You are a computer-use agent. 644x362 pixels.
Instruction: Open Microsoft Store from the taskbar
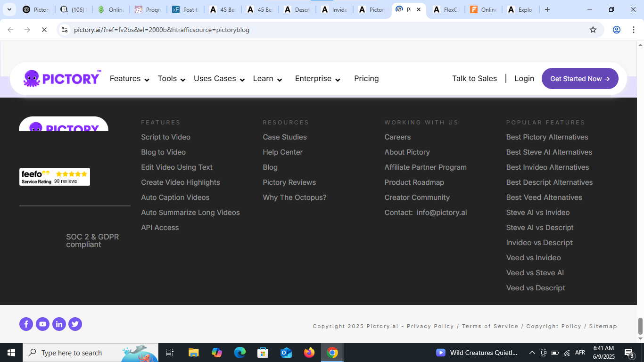pos(263,353)
